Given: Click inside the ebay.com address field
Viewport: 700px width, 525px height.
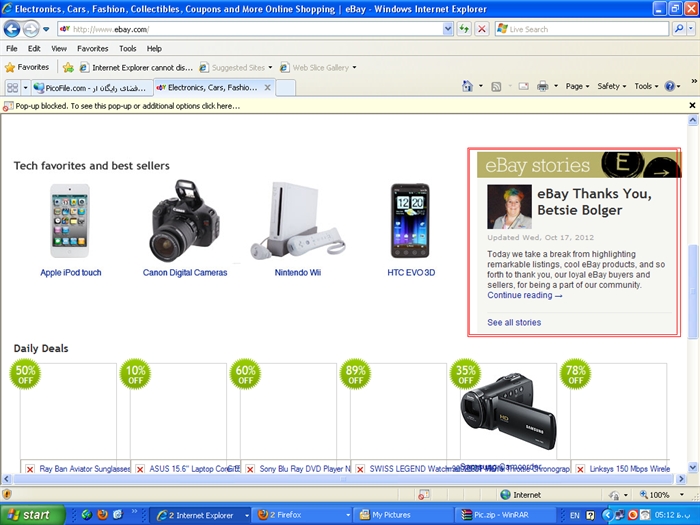Looking at the screenshot, I should click(250, 29).
